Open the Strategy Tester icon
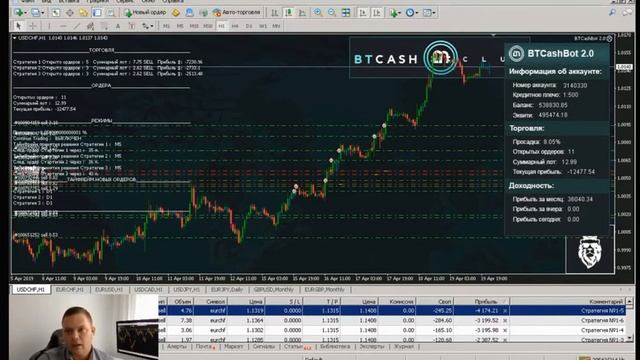Image resolution: width=640 pixels, height=360 pixels. pyautogui.click(x=111, y=13)
